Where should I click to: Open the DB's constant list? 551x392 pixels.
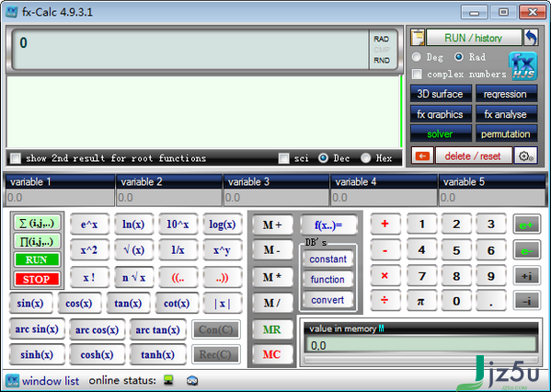pos(327,259)
